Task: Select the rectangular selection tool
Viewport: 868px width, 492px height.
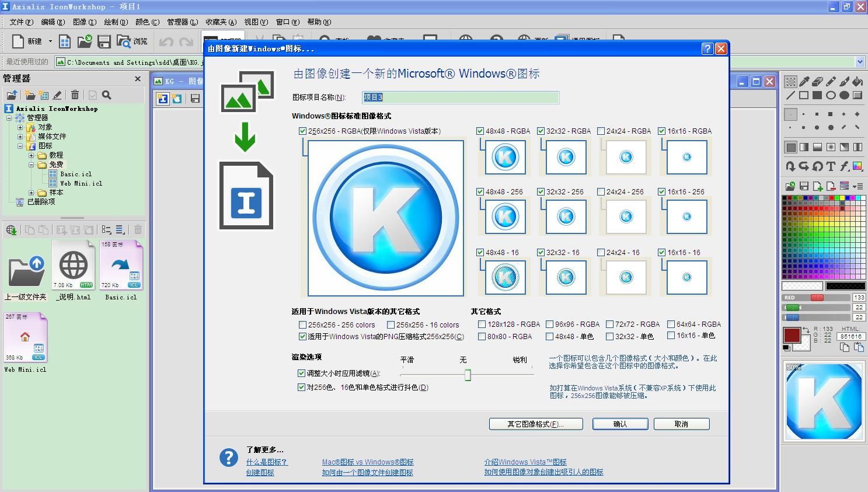Action: pos(790,82)
